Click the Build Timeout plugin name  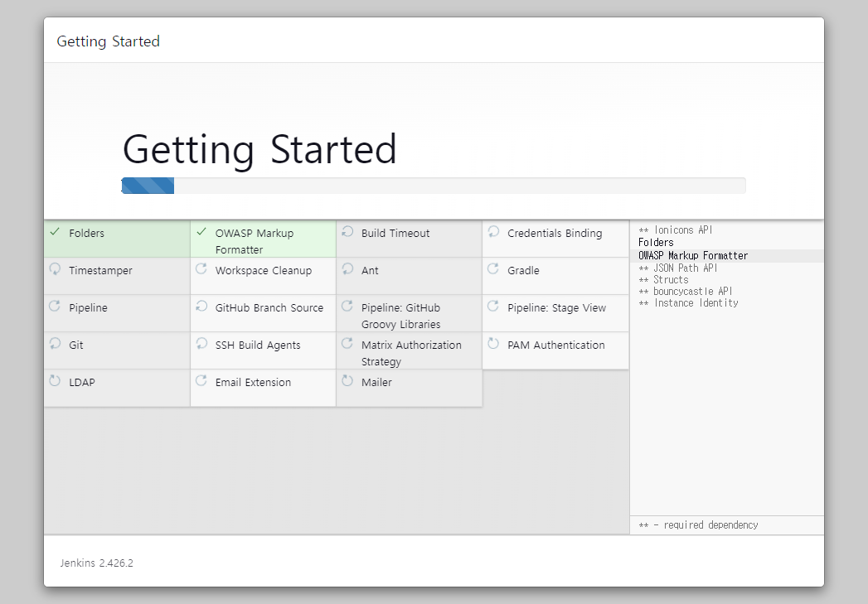click(x=395, y=234)
